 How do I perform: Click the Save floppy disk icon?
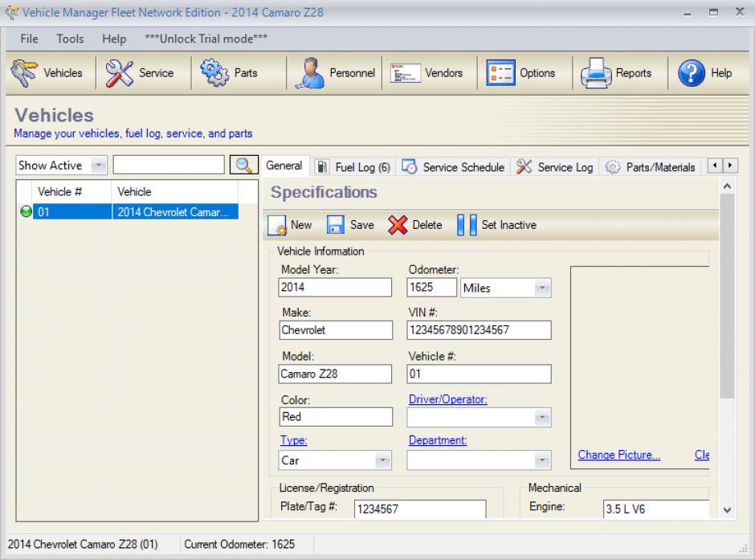[336, 225]
